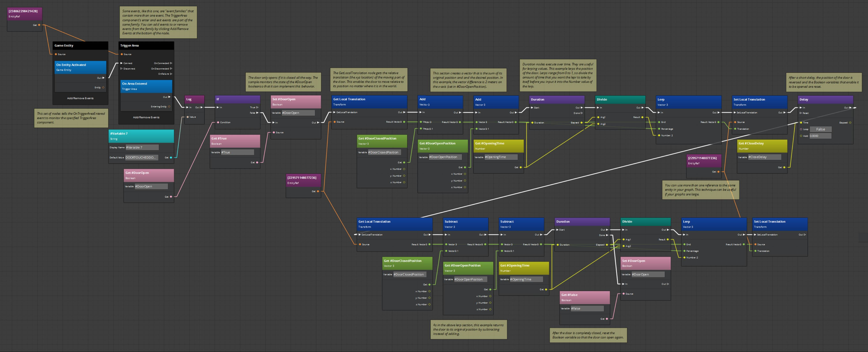The width and height of the screenshot is (868, 352).
Task: Click the comment beginning 'After a short delay'
Action: click(824, 82)
